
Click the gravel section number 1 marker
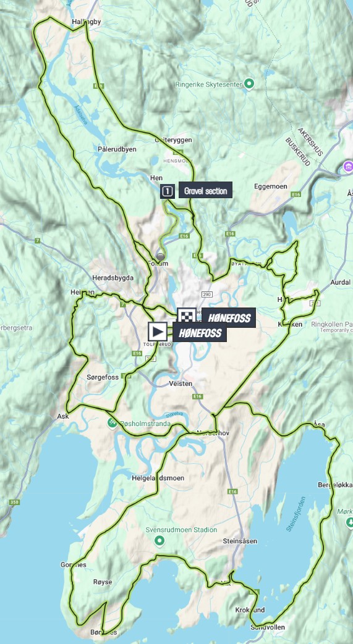pos(167,191)
